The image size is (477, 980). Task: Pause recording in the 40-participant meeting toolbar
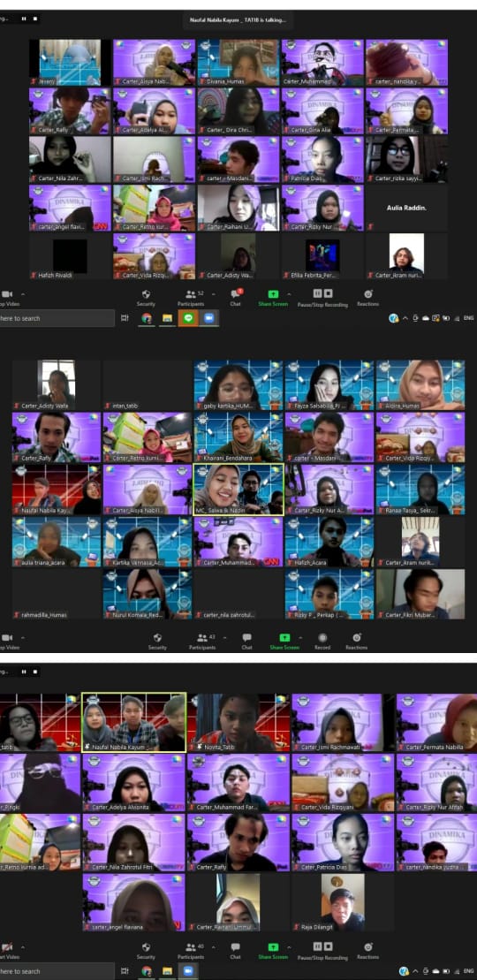click(318, 946)
